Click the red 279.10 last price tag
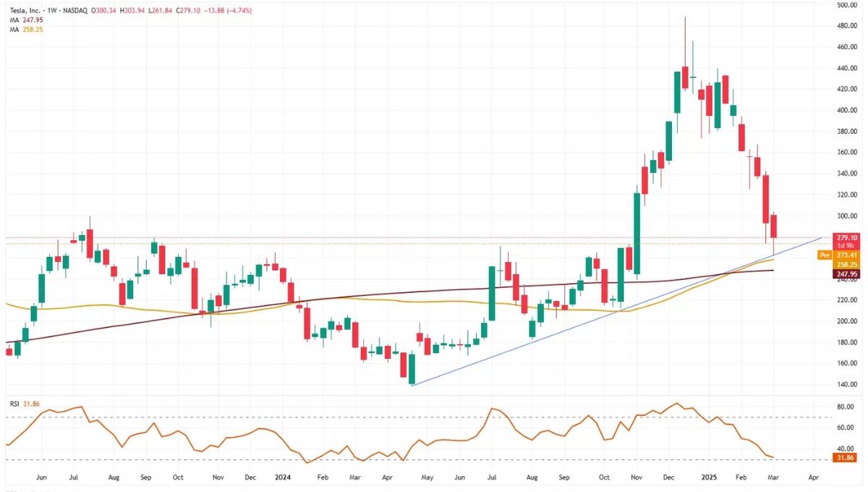Screen dimensions: 868x492 847,238
